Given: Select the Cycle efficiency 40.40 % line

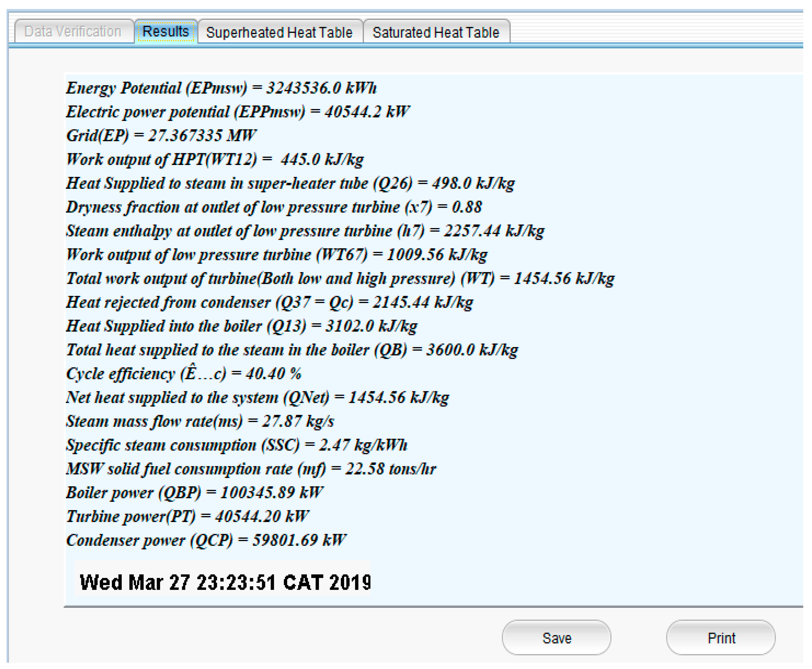Looking at the screenshot, I should point(183,373).
